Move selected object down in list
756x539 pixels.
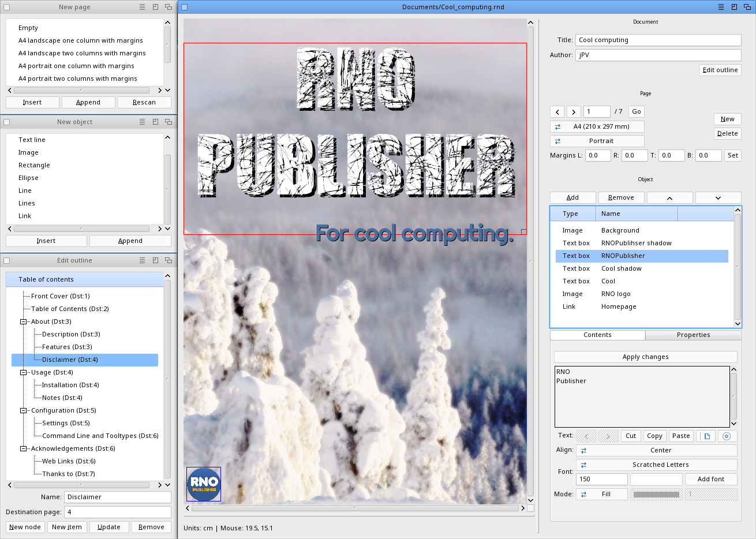click(x=718, y=198)
